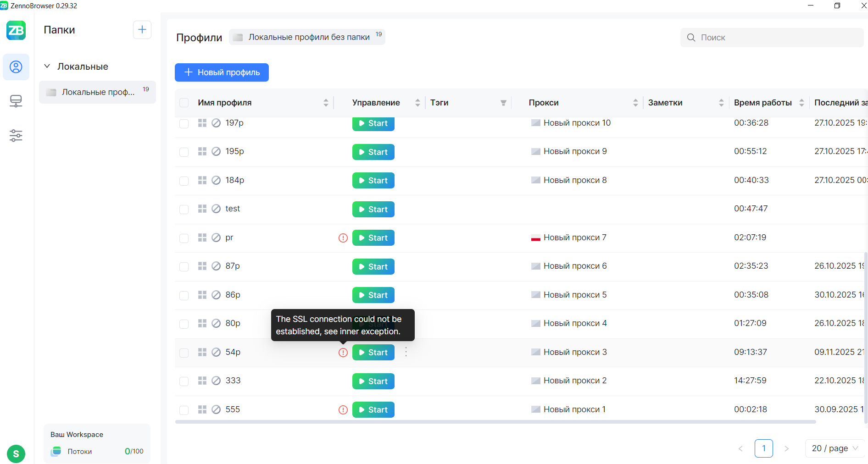Check the box for profile 54p
Screen dimensions: 868x464
click(184, 353)
